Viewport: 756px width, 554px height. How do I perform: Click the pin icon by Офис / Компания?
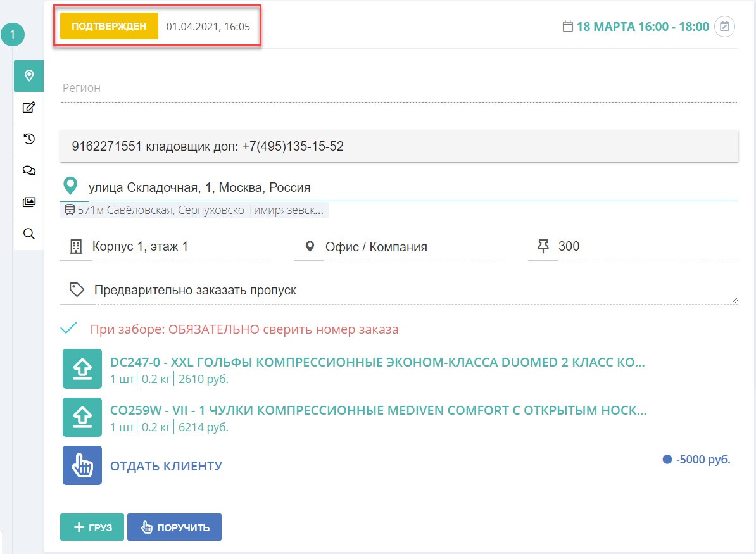(310, 246)
